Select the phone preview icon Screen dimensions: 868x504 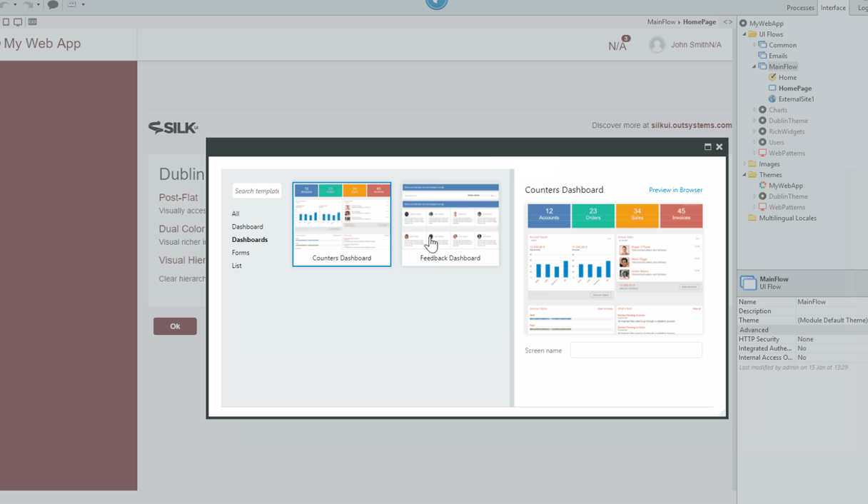(x=6, y=22)
